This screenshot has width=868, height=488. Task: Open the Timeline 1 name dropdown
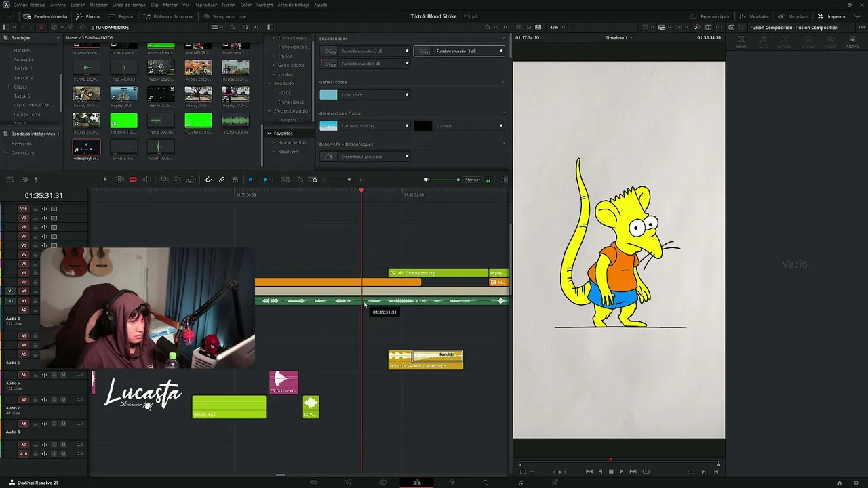[x=618, y=38]
